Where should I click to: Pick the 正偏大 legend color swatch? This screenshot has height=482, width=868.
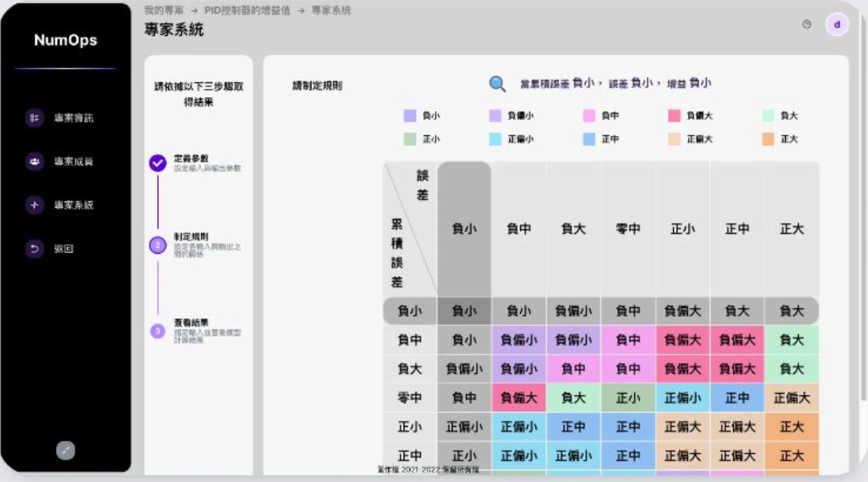pyautogui.click(x=674, y=139)
